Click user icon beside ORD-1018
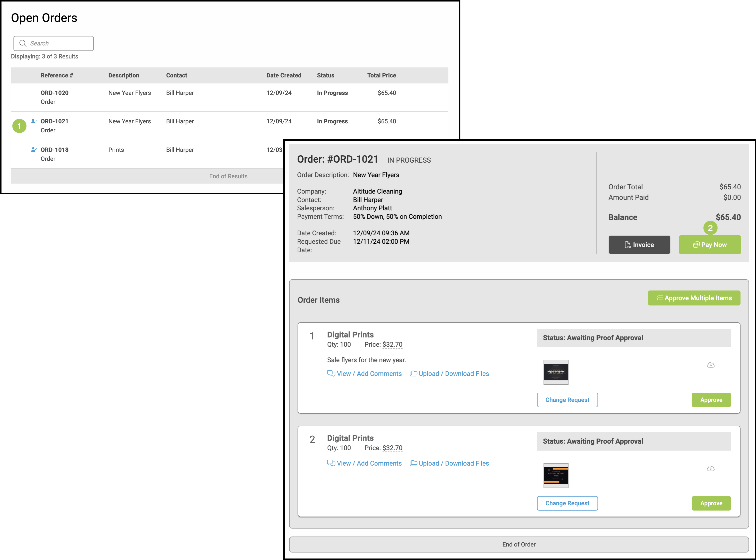The height and width of the screenshot is (560, 756). click(x=33, y=149)
